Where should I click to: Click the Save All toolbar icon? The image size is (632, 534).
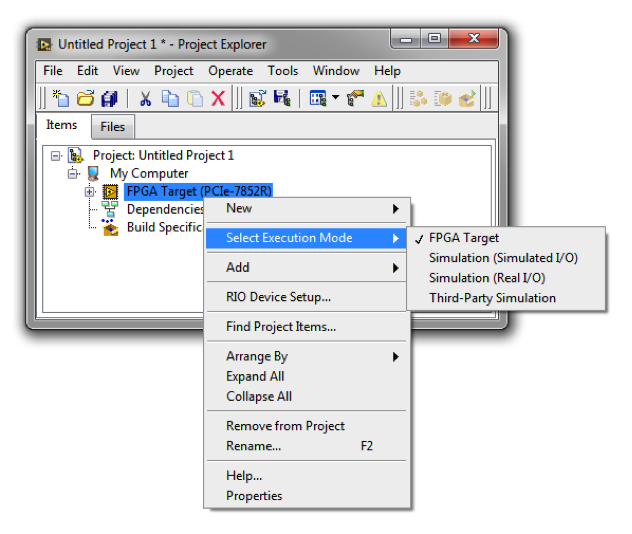(x=108, y=98)
